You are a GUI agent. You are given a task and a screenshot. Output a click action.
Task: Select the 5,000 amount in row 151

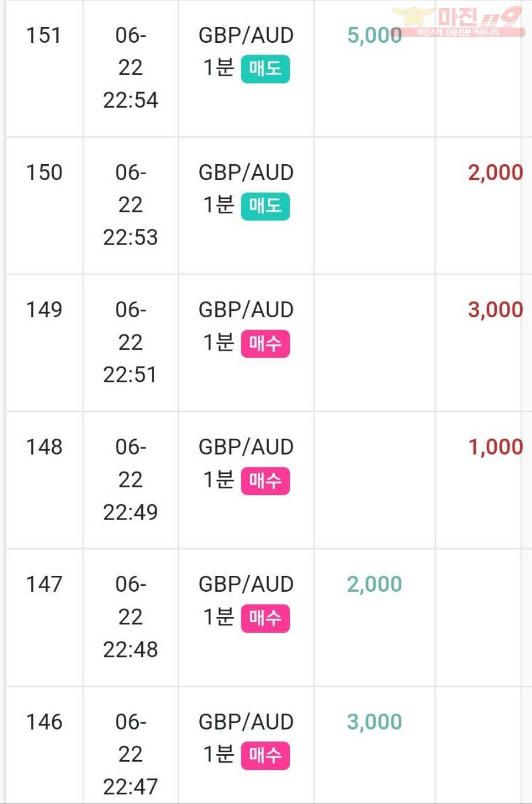pyautogui.click(x=374, y=35)
